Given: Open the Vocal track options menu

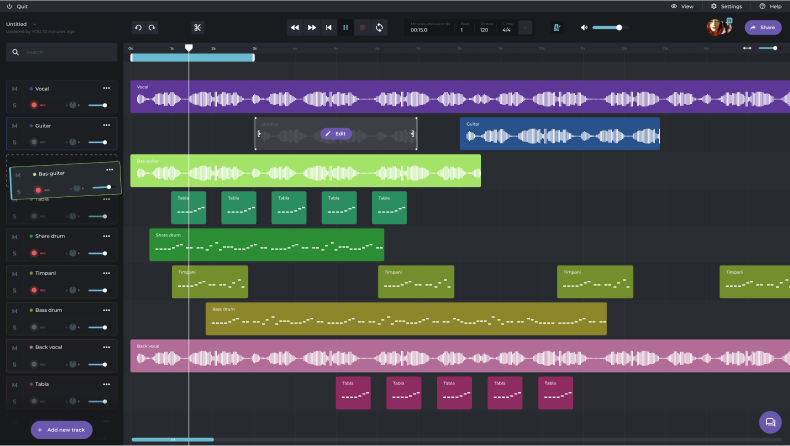Looking at the screenshot, I should click(x=106, y=88).
